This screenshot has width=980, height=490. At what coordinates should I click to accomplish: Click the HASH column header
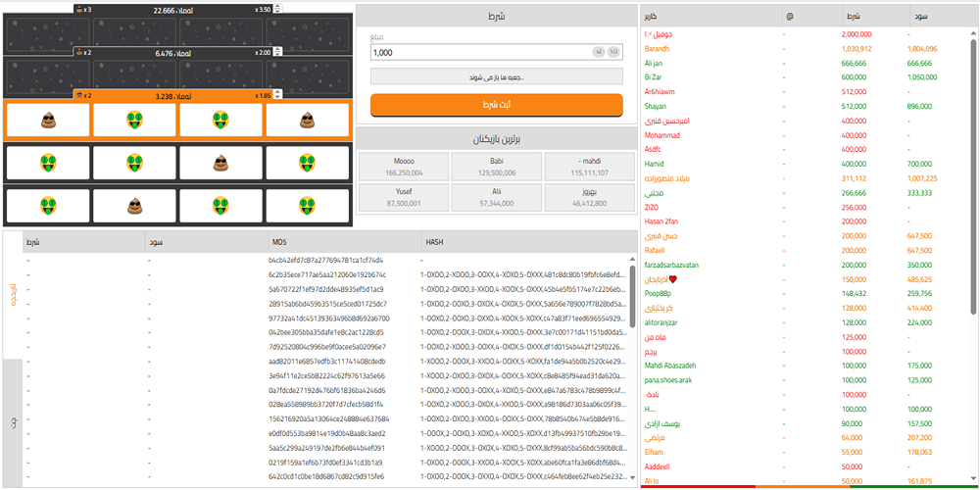tap(528, 242)
